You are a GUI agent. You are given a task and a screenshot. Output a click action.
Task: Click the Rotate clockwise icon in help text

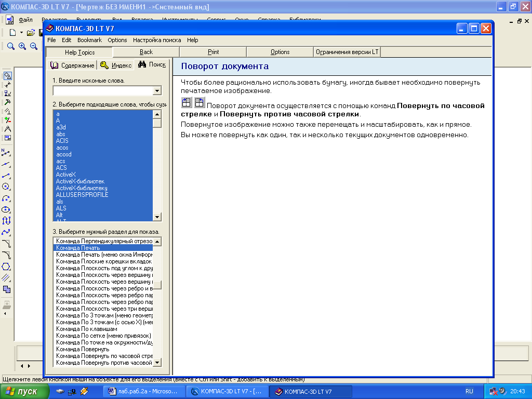click(187, 102)
